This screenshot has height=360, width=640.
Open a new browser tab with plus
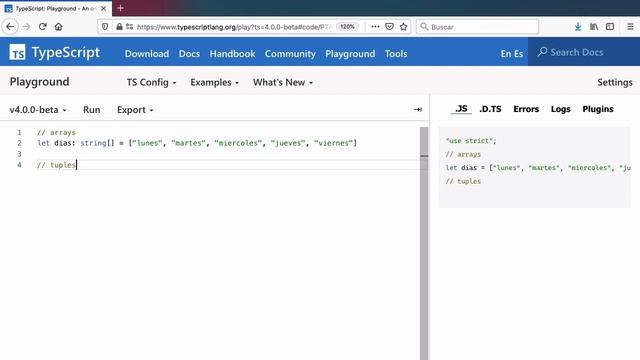(120, 8)
